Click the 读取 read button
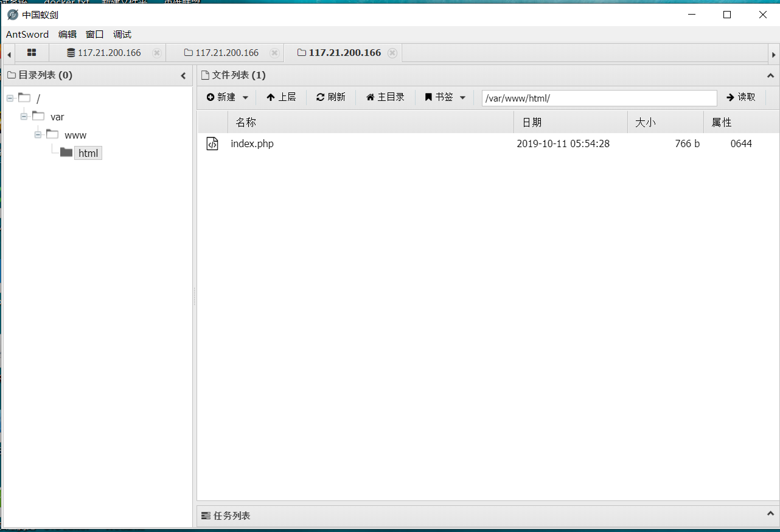Screen dimensions: 780x532 tap(741, 97)
